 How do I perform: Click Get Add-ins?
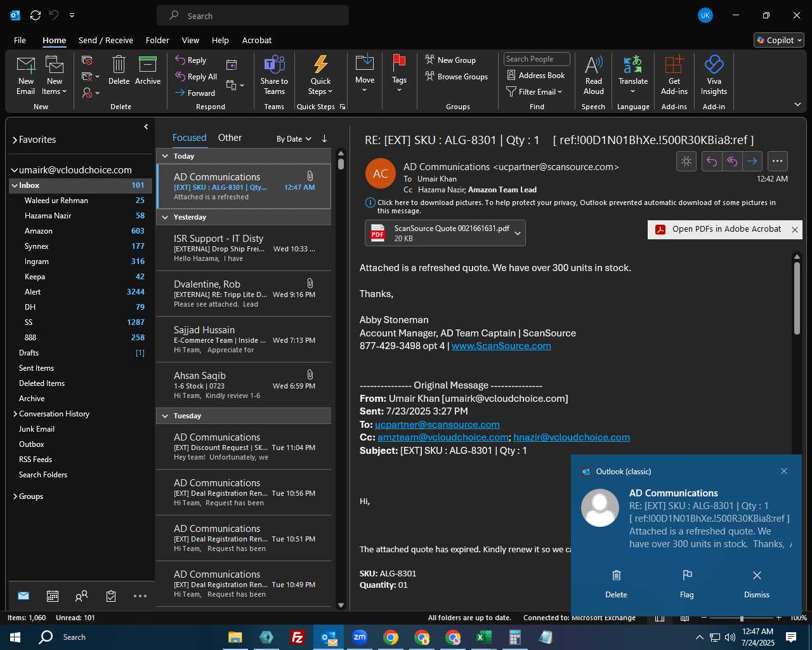[x=674, y=76]
